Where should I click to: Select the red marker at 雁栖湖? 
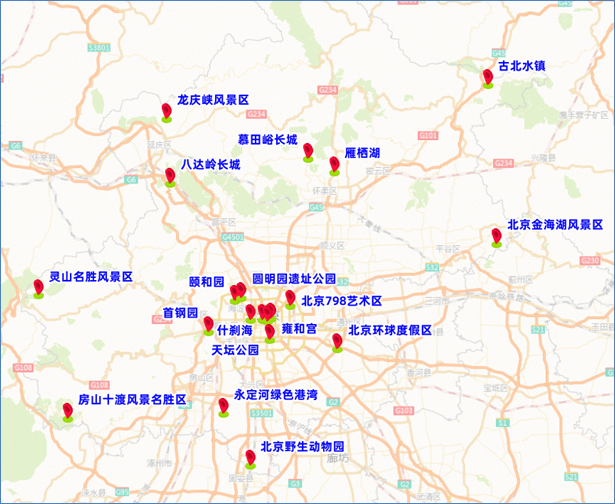334,163
